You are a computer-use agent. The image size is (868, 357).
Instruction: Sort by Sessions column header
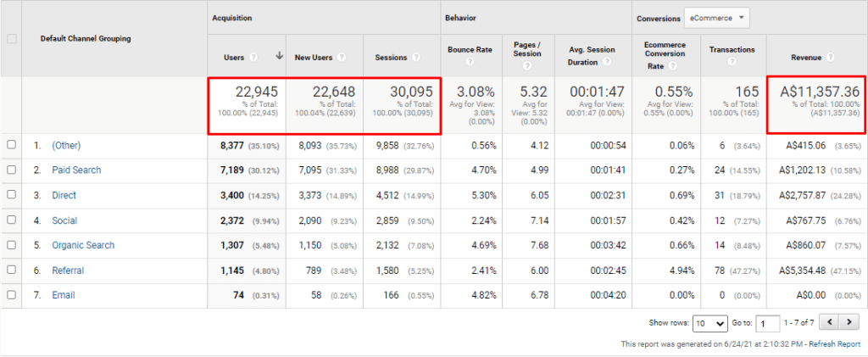click(391, 57)
